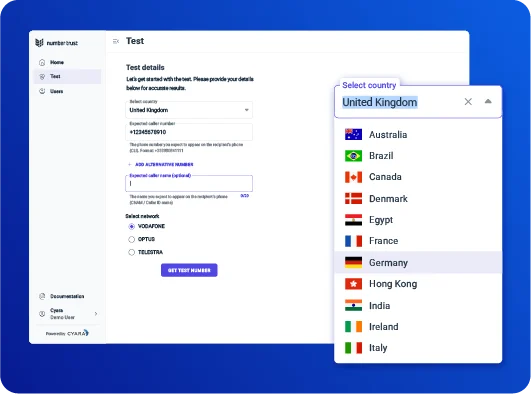531x394 pixels.
Task: Choose Brazil from the country list
Action: [418, 156]
